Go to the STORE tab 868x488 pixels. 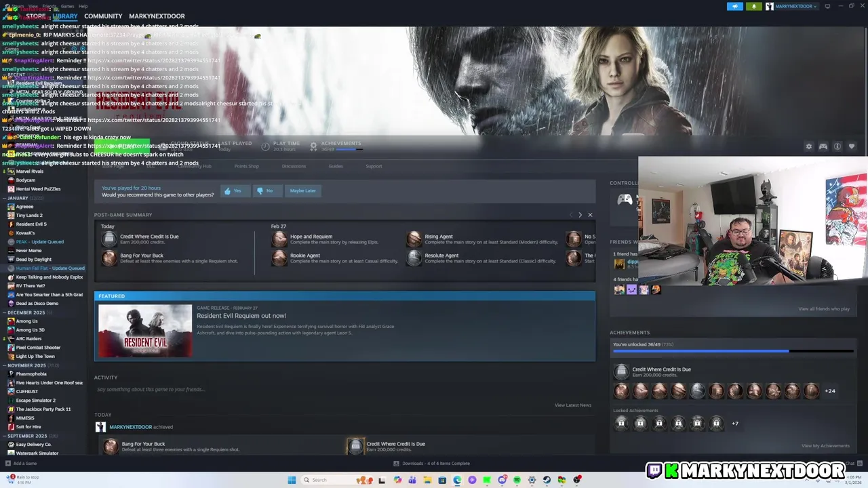[x=36, y=16]
